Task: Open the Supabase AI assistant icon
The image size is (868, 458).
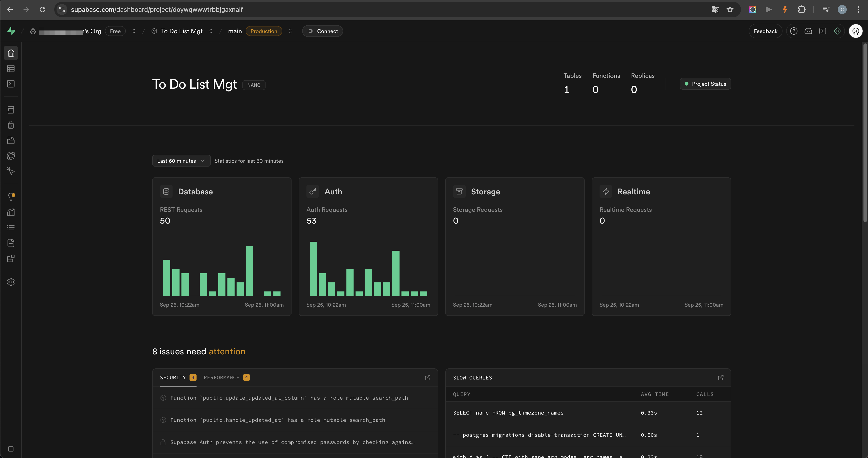Action: tap(837, 31)
